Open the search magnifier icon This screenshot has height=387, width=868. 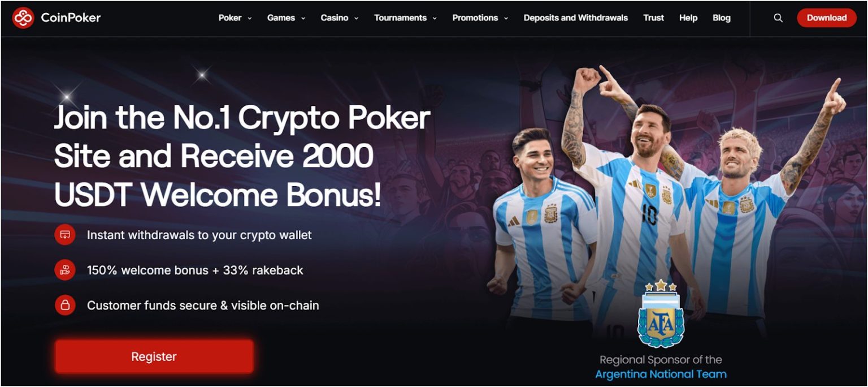tap(778, 18)
